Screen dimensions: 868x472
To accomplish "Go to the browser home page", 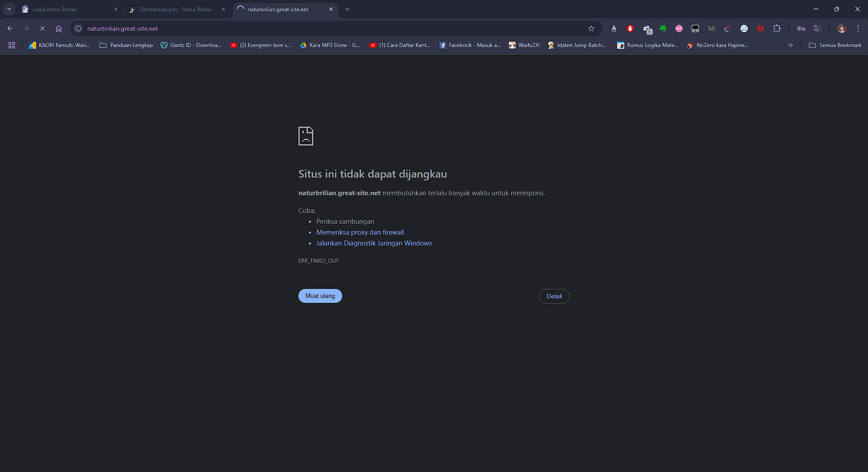I will [59, 28].
